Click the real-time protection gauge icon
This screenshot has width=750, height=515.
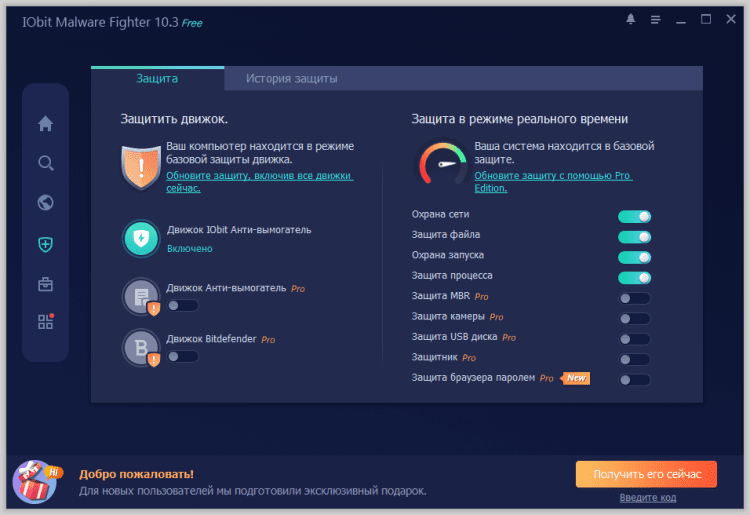(x=442, y=164)
